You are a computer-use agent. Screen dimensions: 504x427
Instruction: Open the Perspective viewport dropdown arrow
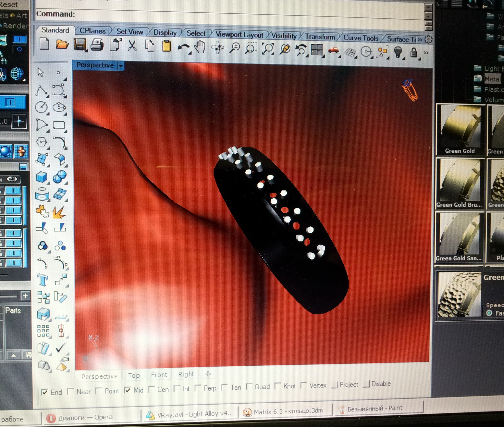(121, 66)
